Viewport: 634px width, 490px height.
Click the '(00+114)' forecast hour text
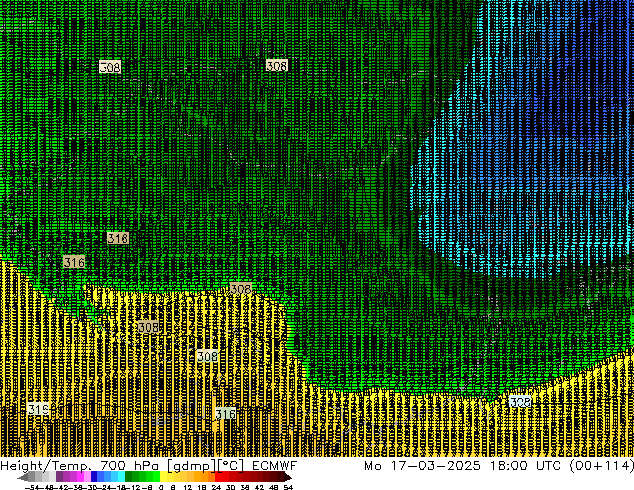point(601,466)
